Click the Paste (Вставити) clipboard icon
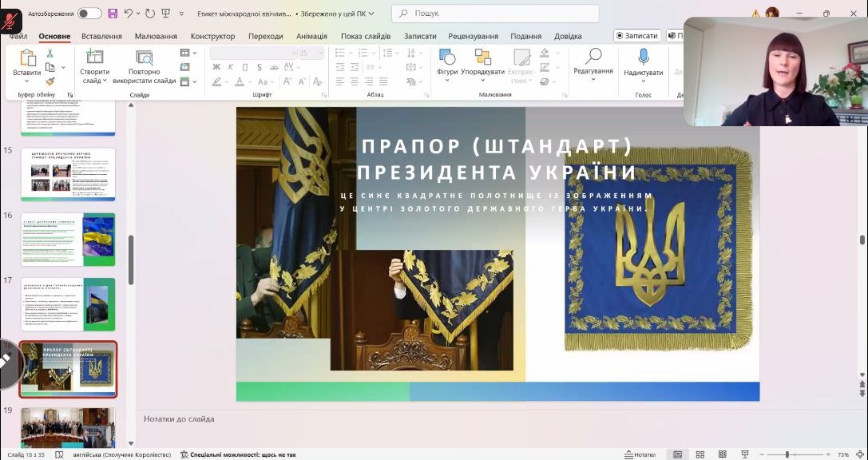The height and width of the screenshot is (460, 868). tap(27, 58)
